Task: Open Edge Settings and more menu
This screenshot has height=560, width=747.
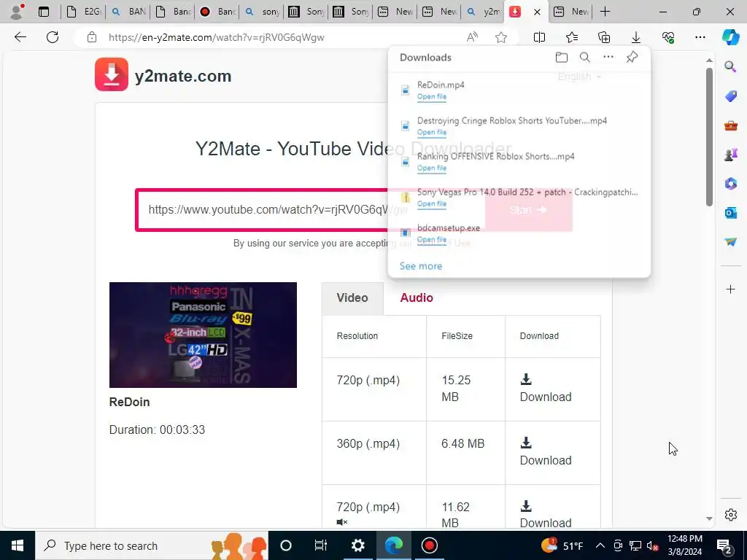Action: click(700, 37)
